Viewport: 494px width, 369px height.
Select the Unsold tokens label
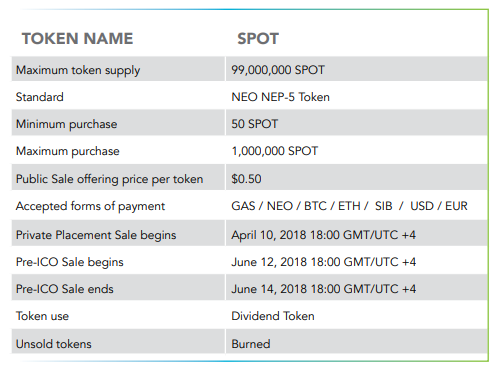click(x=54, y=344)
